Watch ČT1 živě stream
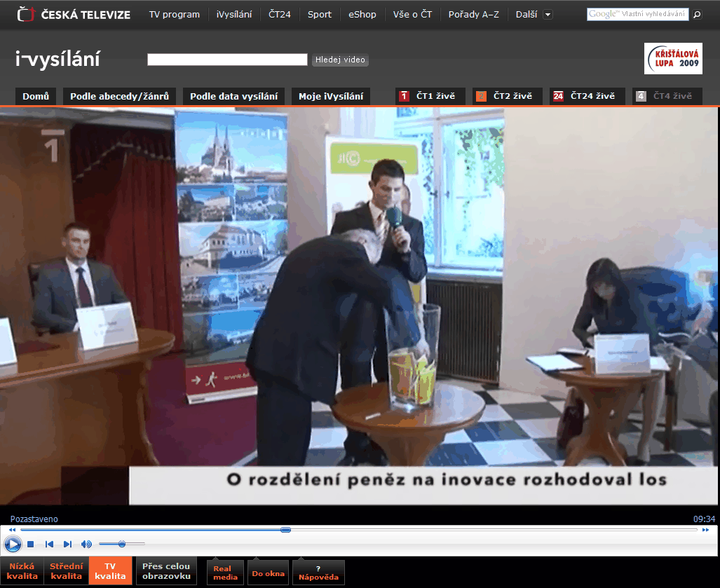The image size is (720, 588). coord(430,97)
